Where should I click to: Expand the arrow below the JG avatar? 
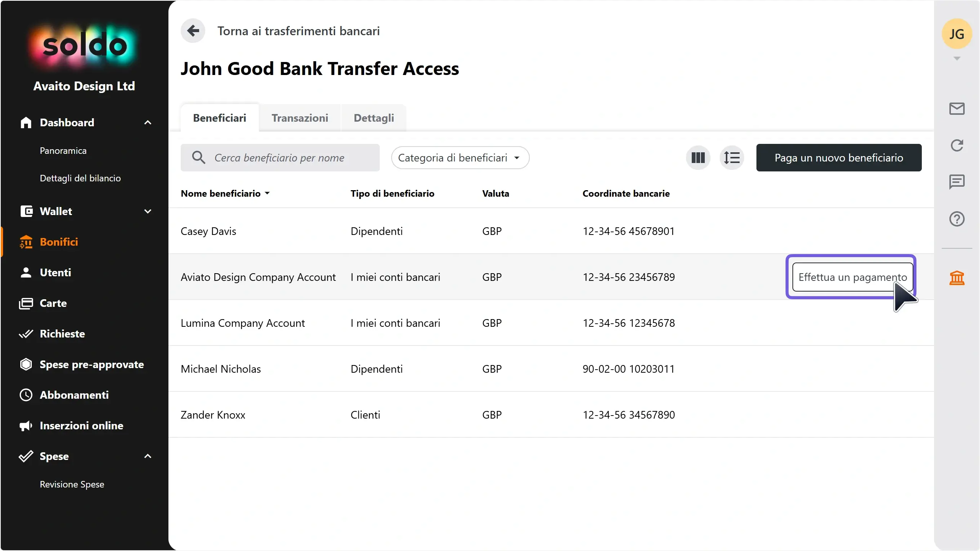coord(957,59)
